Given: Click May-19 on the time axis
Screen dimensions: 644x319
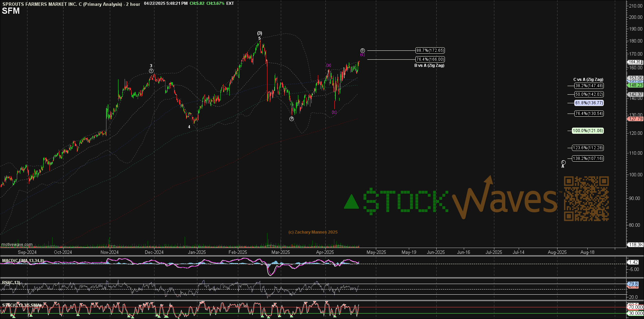Looking at the screenshot, I should pos(409,252).
